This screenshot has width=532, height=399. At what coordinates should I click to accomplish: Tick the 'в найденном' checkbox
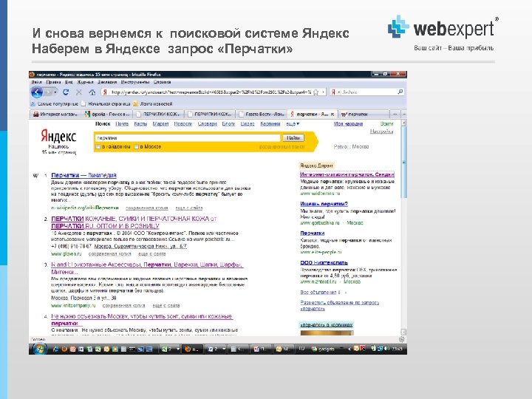point(98,147)
